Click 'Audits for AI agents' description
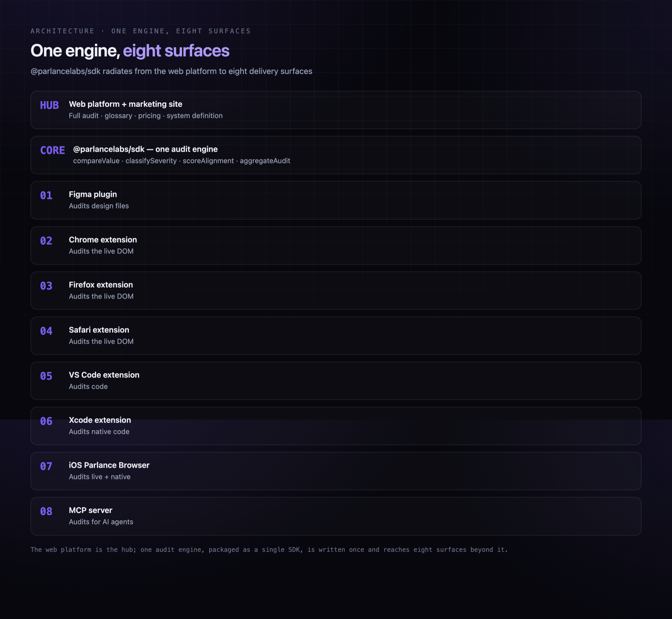 101,522
